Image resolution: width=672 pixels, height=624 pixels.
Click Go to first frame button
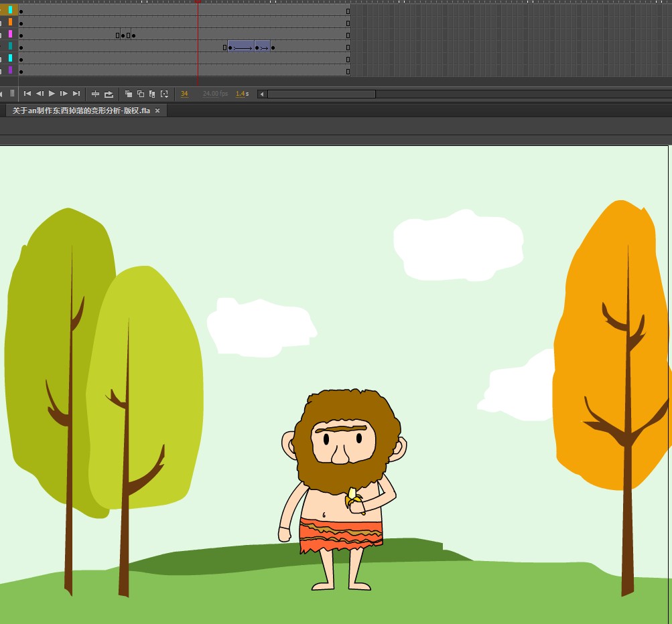(27, 94)
